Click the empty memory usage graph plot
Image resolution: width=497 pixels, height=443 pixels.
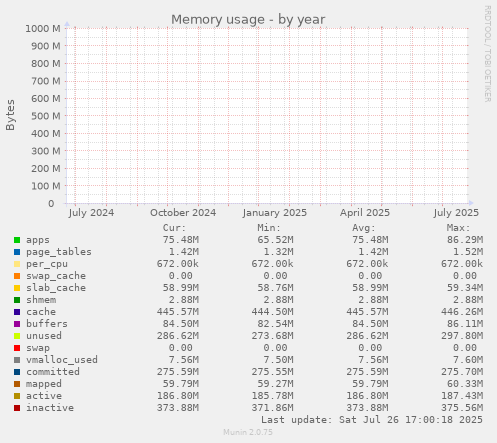267,116
